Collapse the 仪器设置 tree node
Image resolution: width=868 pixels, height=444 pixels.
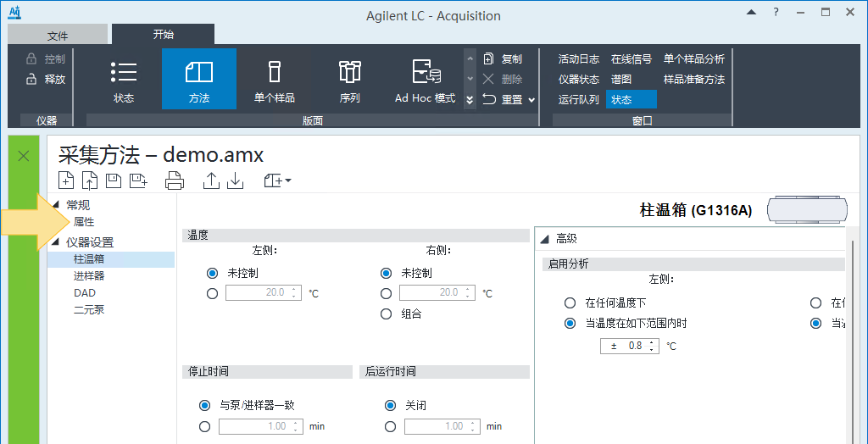click(x=55, y=242)
